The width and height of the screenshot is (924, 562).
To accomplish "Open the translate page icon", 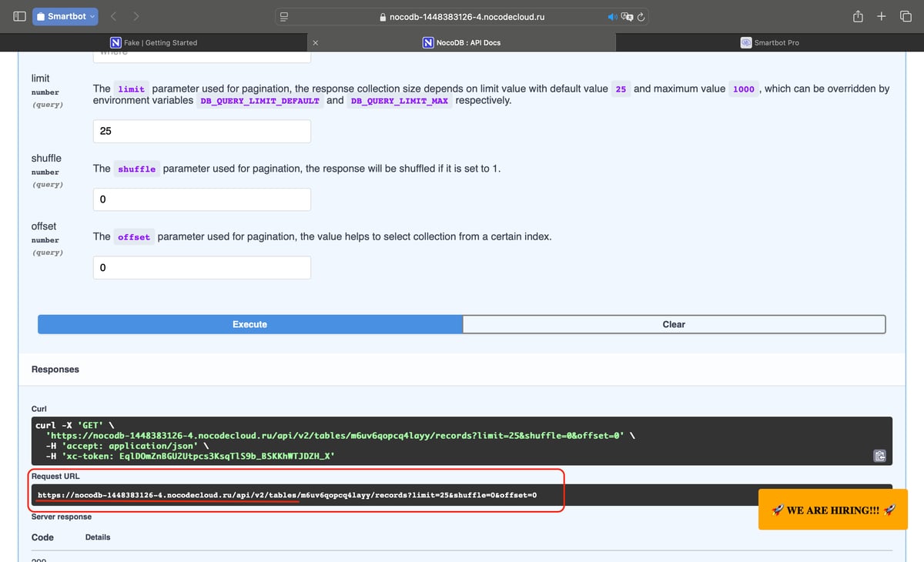I will click(x=628, y=16).
